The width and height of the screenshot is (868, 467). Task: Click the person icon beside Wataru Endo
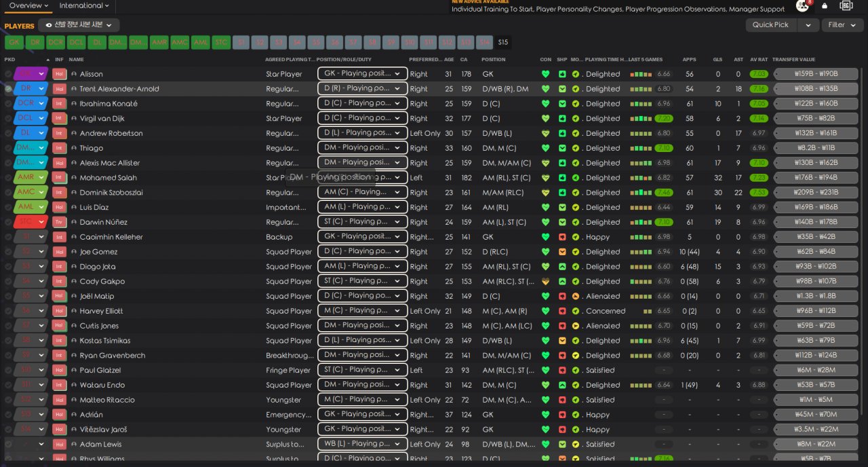(74, 385)
